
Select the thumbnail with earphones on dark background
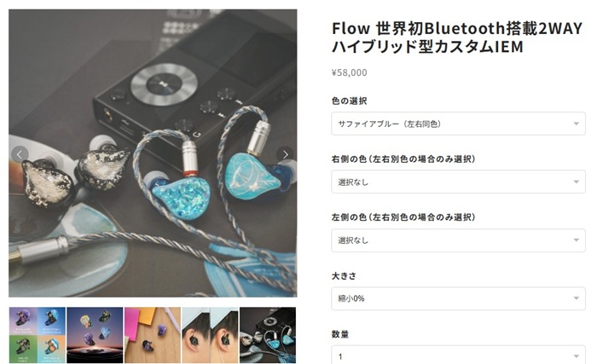tap(95, 335)
